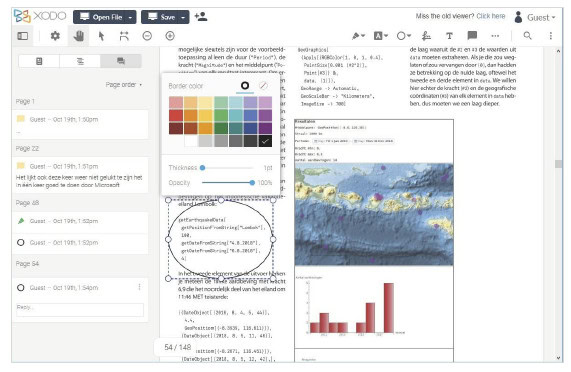Screen dimensions: 571x372
Task: Select the highlighter annotation tool
Action: coord(356,36)
